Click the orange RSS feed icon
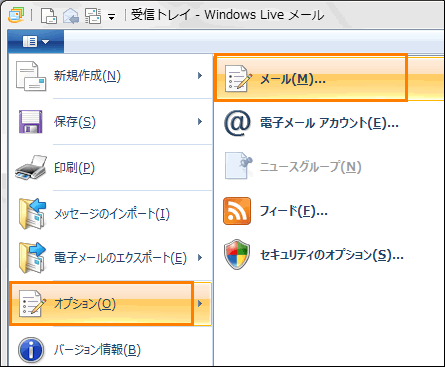The height and width of the screenshot is (367, 445). pyautogui.click(x=237, y=211)
